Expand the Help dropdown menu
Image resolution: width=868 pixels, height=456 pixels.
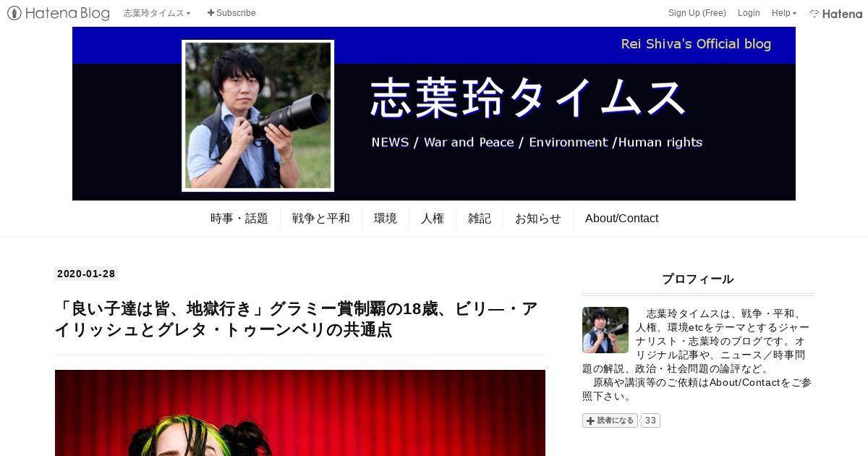[784, 13]
